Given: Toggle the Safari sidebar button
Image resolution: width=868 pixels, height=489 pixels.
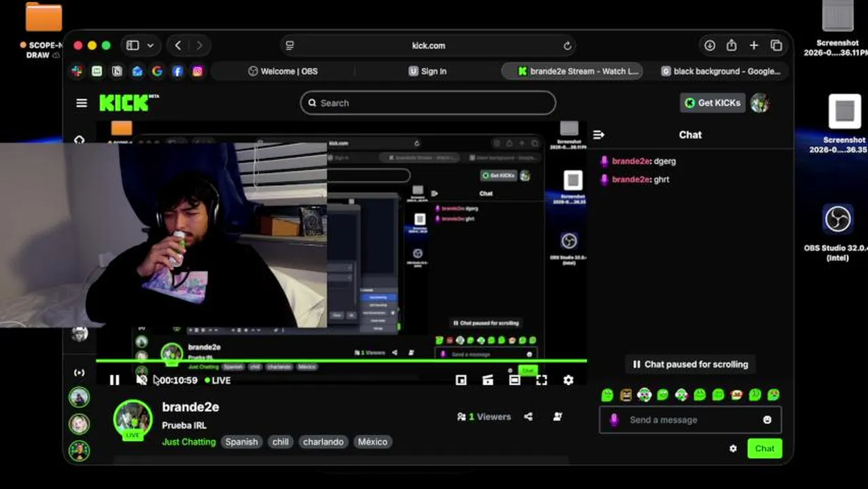Looking at the screenshot, I should (x=132, y=46).
